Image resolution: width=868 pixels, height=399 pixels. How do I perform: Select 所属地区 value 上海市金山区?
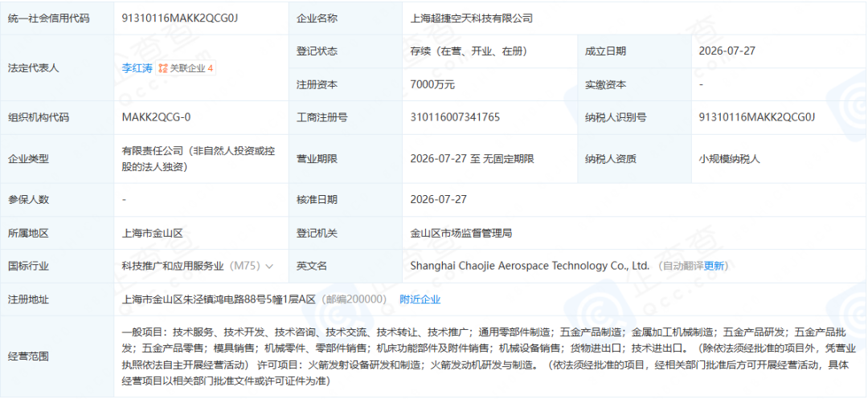tap(153, 233)
